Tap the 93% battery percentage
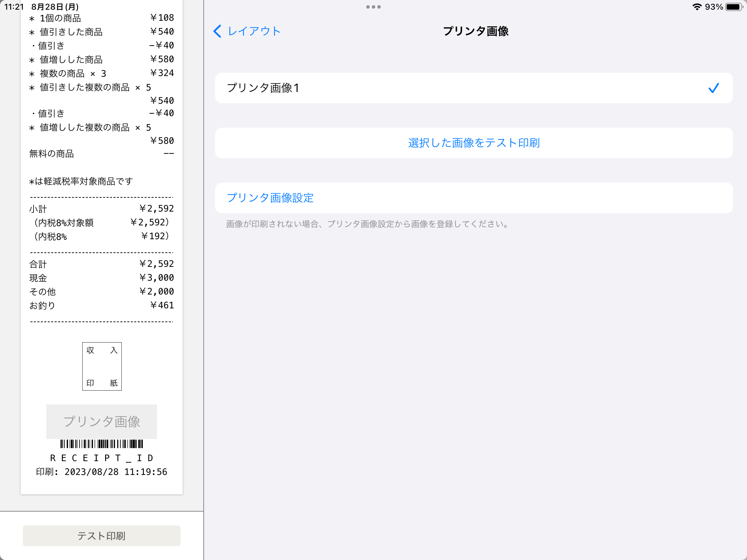 (714, 7)
